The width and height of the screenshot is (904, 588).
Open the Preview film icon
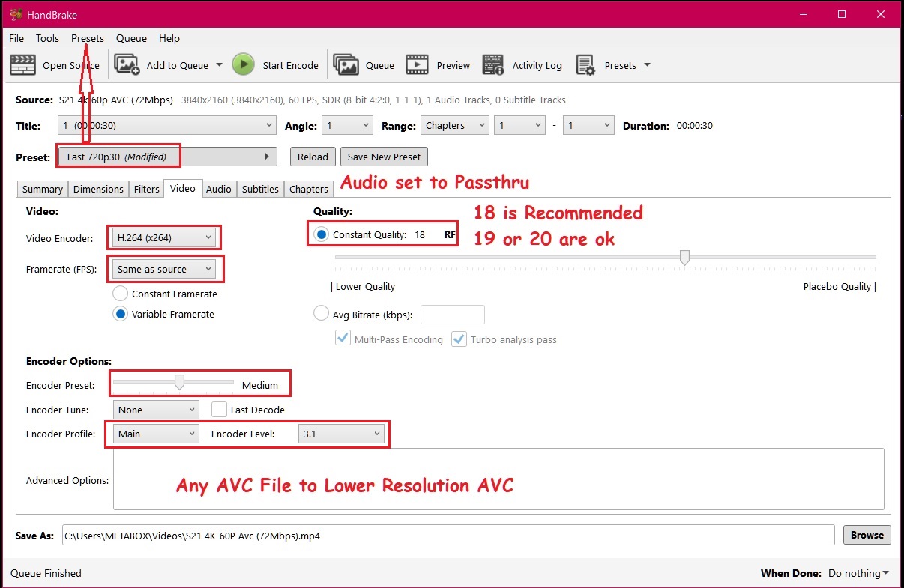(x=418, y=65)
